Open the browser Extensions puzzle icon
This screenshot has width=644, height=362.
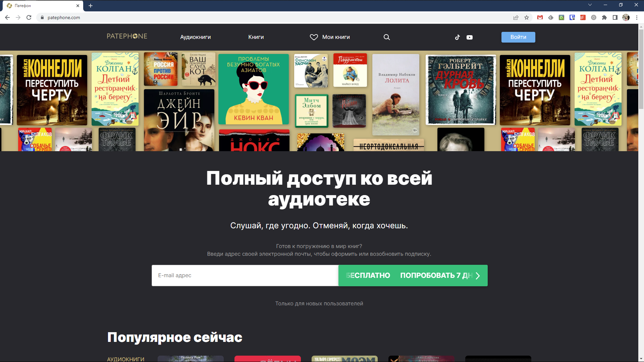pyautogui.click(x=604, y=17)
